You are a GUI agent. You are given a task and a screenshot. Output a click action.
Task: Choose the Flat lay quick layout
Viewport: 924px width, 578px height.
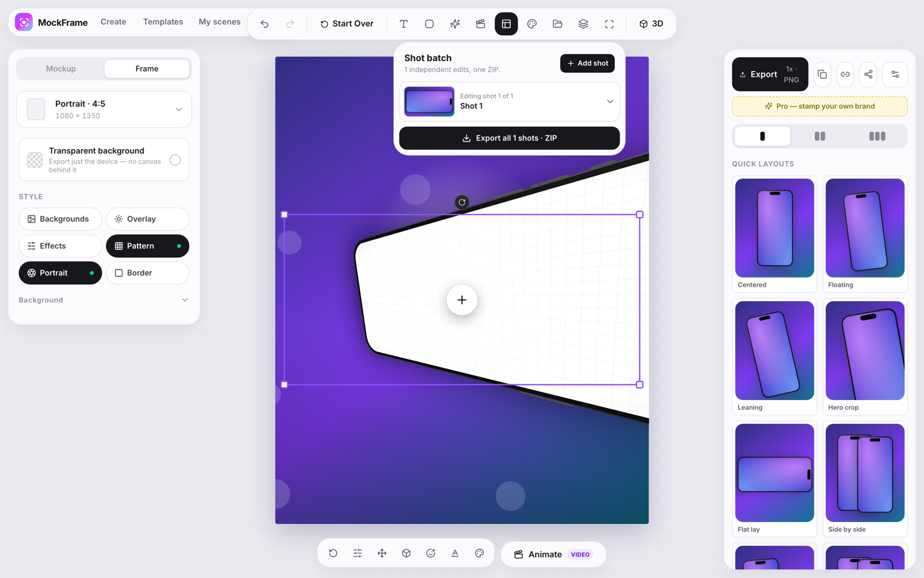click(x=774, y=479)
